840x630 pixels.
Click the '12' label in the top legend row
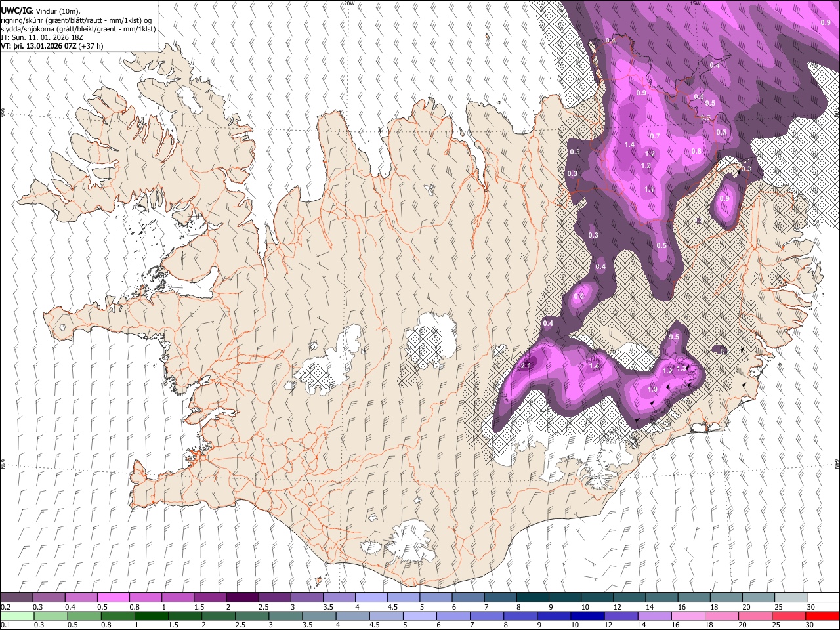click(618, 607)
